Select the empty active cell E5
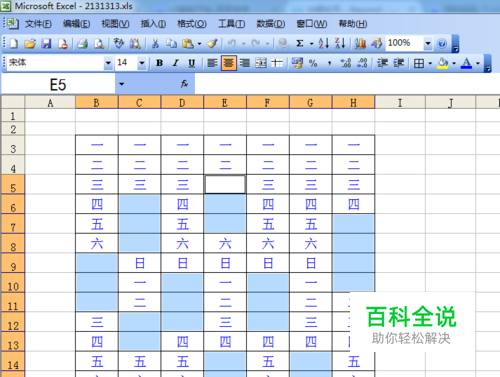The image size is (500, 377). (x=225, y=184)
